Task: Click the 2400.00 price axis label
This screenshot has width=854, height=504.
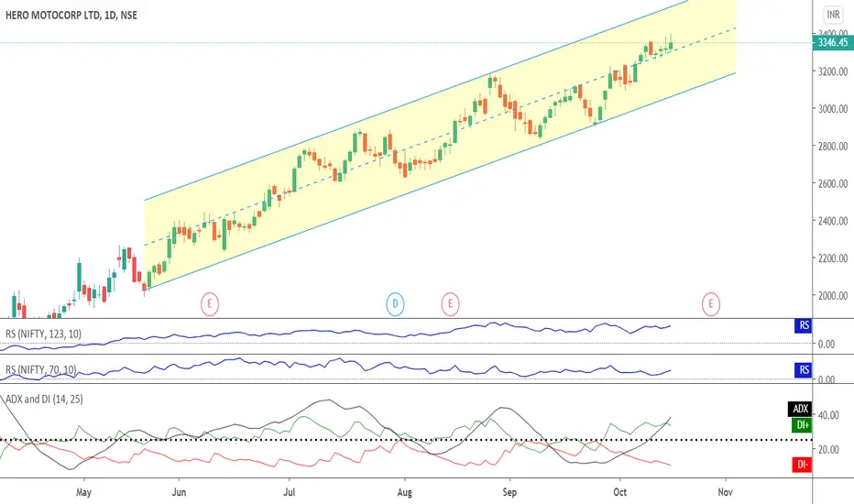Action: click(x=833, y=221)
